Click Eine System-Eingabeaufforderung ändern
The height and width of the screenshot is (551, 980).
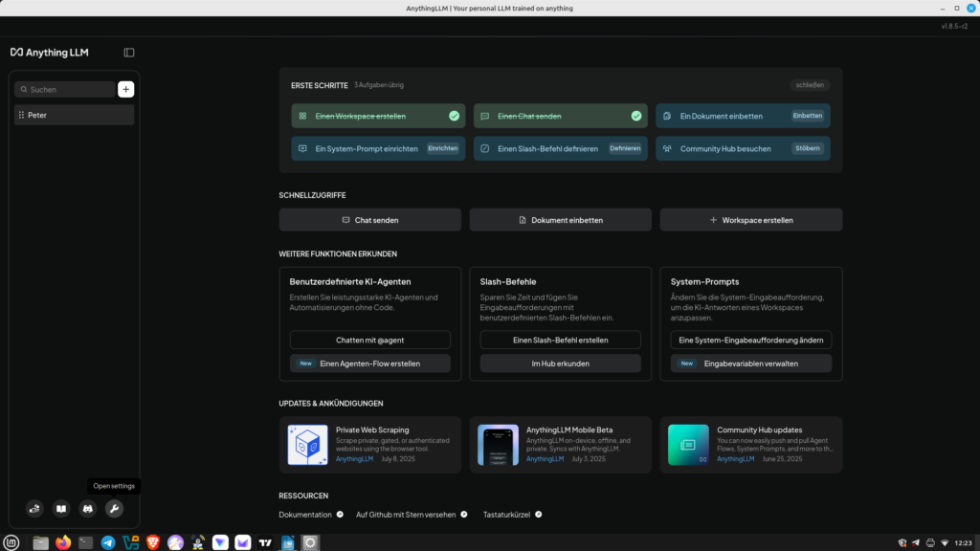click(x=751, y=340)
